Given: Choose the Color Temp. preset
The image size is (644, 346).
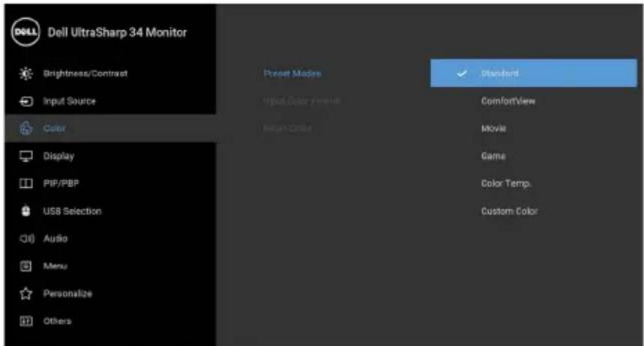Looking at the screenshot, I should click(x=506, y=183).
